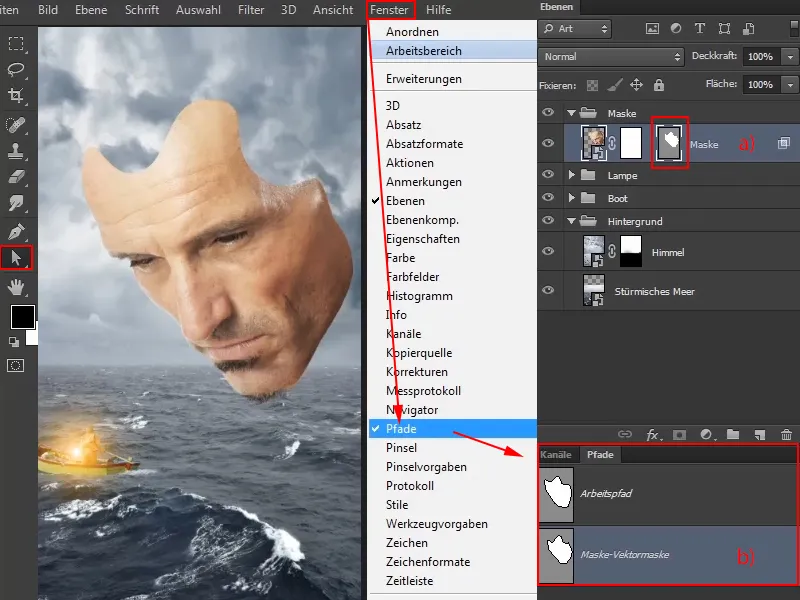Screen dimensions: 800x600
Task: Toggle the layer filter switch
Action: tap(794, 28)
